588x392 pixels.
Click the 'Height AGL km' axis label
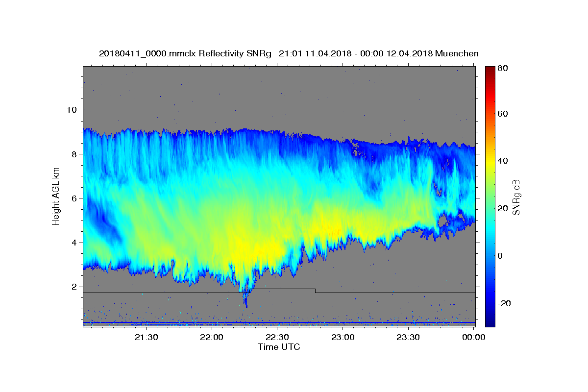click(56, 196)
